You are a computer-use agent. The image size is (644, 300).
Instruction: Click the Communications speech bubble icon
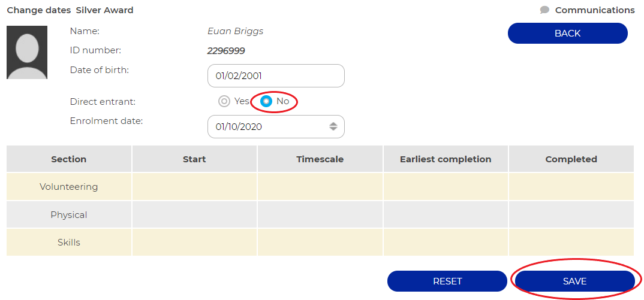tap(544, 10)
